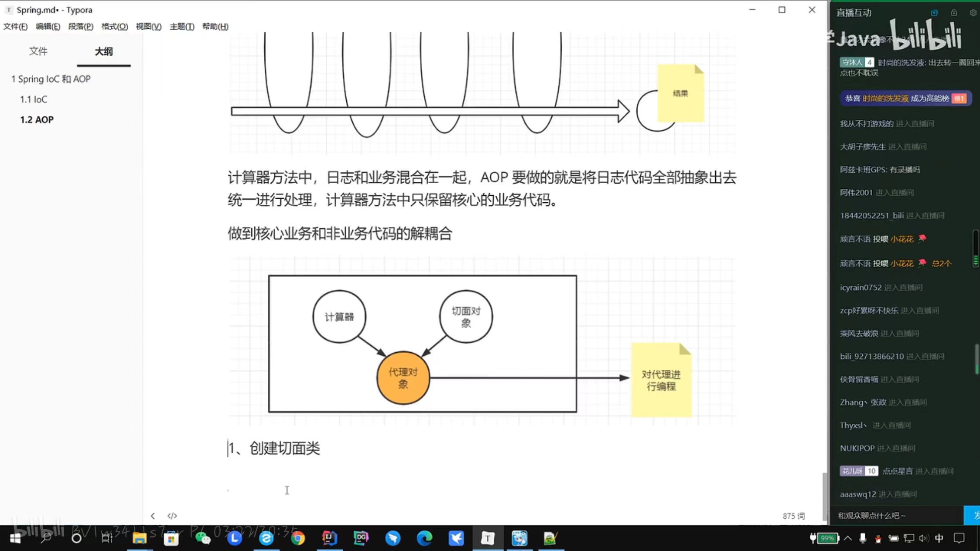This screenshot has height=551, width=980.
Task: Launch Google Chrome from taskbar
Action: click(x=298, y=538)
